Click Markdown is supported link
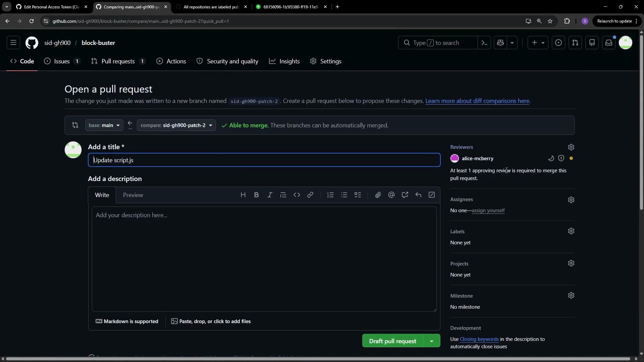This screenshot has width=644, height=362. (x=127, y=321)
